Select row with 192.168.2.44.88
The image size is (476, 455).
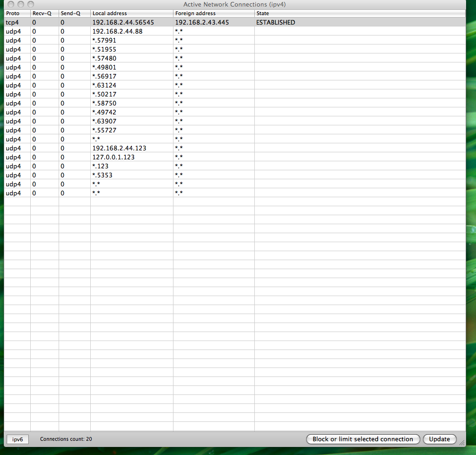point(234,31)
